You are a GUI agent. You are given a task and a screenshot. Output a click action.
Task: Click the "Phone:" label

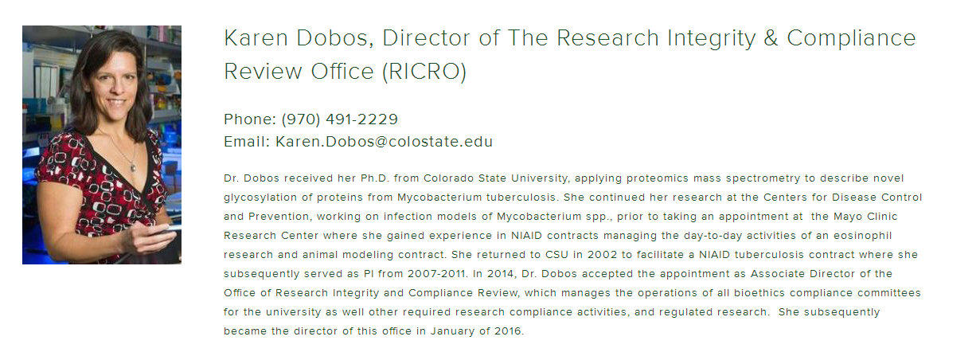point(249,119)
